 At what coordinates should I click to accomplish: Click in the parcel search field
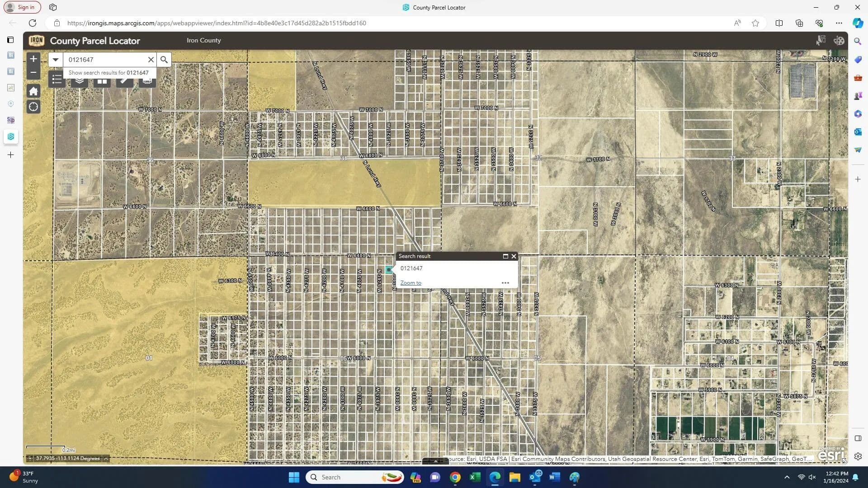pos(106,60)
